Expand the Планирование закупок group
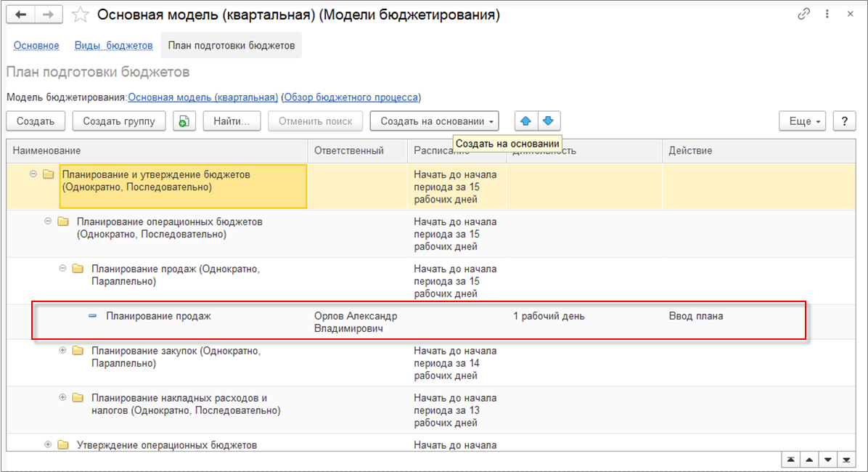The height and width of the screenshot is (472, 868). click(x=62, y=351)
